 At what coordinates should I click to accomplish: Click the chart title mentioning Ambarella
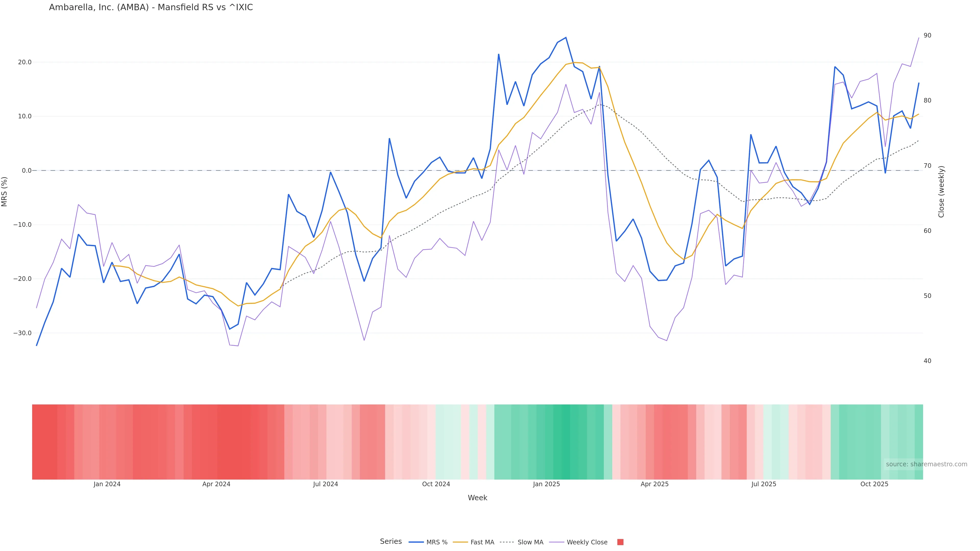[x=151, y=8]
